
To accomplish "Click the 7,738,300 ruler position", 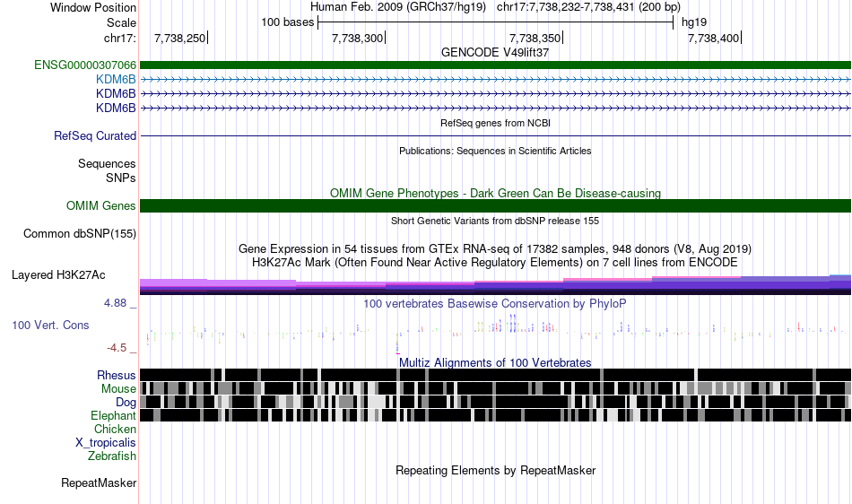I will (358, 38).
